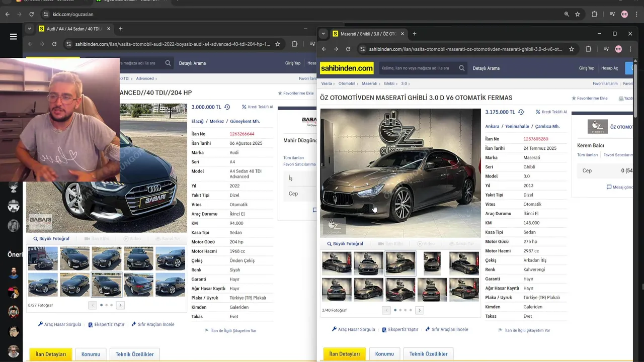This screenshot has height=362, width=644.
Task: Click Favorilerime Ekle in Maserati listing
Action: tap(589, 98)
